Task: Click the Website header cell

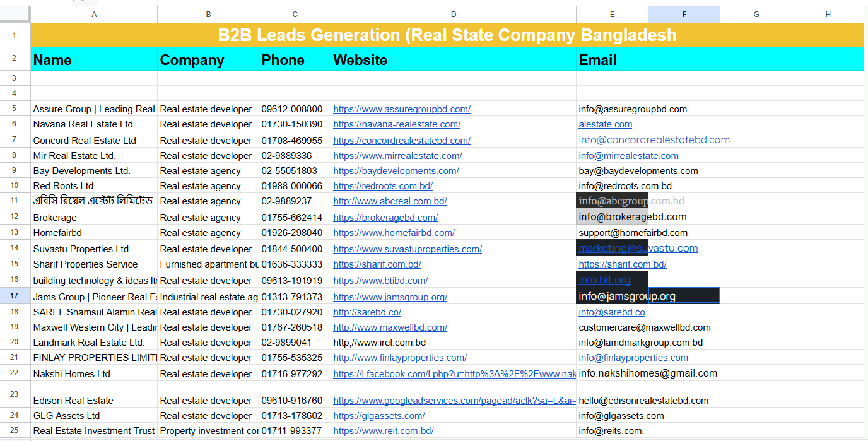Action: (x=454, y=59)
